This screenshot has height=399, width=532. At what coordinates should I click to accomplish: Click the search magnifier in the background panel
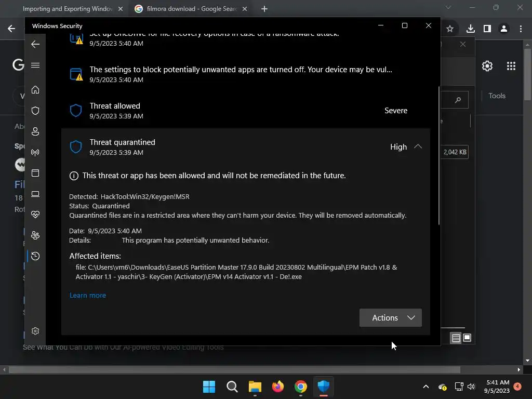tap(458, 100)
